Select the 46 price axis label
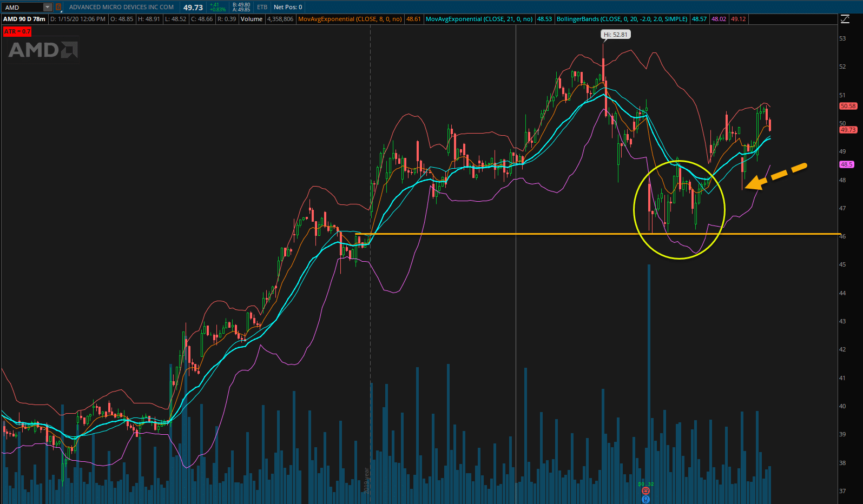Screen dimensions: 863x504 pos(842,236)
